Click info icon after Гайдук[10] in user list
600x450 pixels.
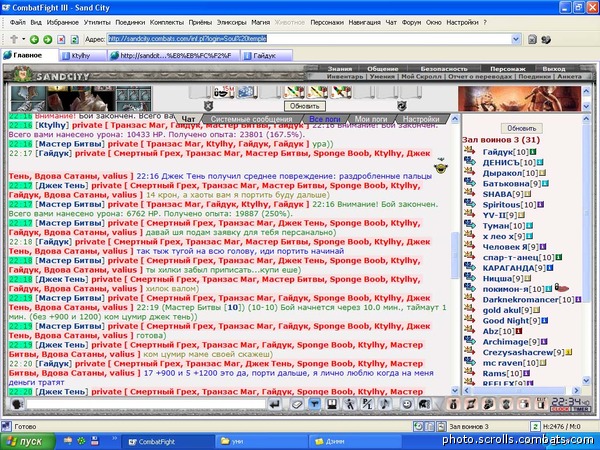click(x=533, y=152)
